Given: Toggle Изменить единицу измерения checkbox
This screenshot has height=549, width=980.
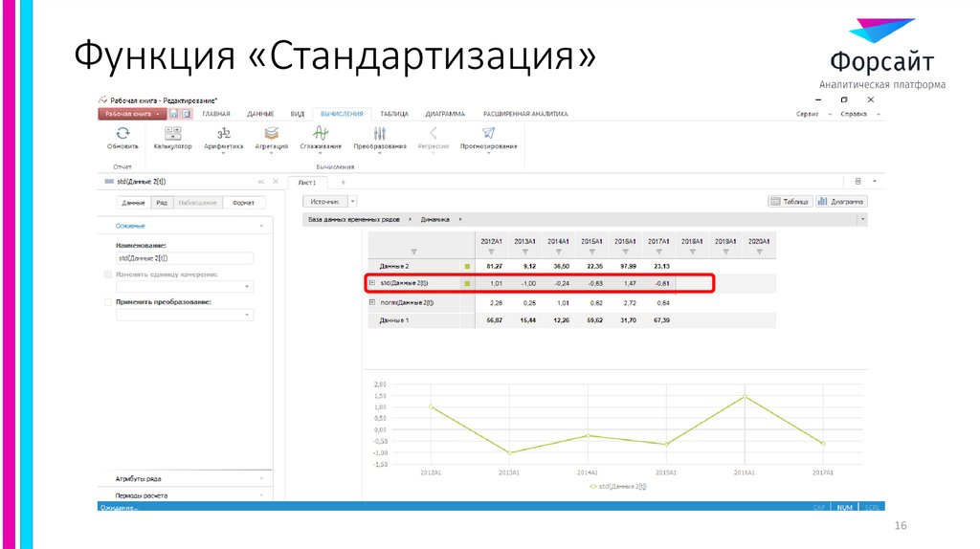Looking at the screenshot, I should coord(108,274).
